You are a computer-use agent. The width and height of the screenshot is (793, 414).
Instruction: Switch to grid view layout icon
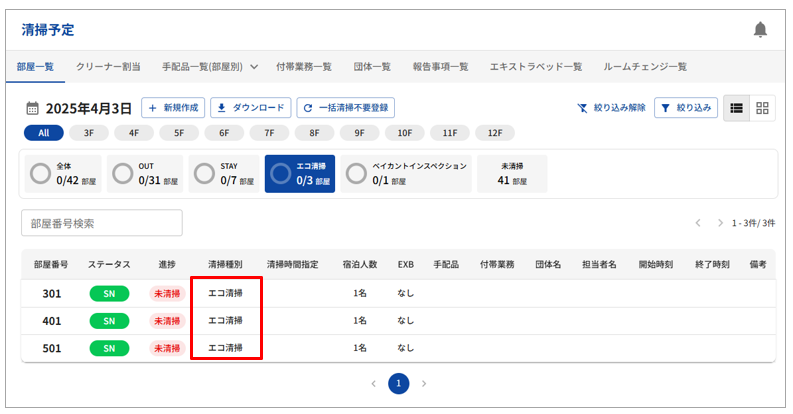pyautogui.click(x=762, y=108)
